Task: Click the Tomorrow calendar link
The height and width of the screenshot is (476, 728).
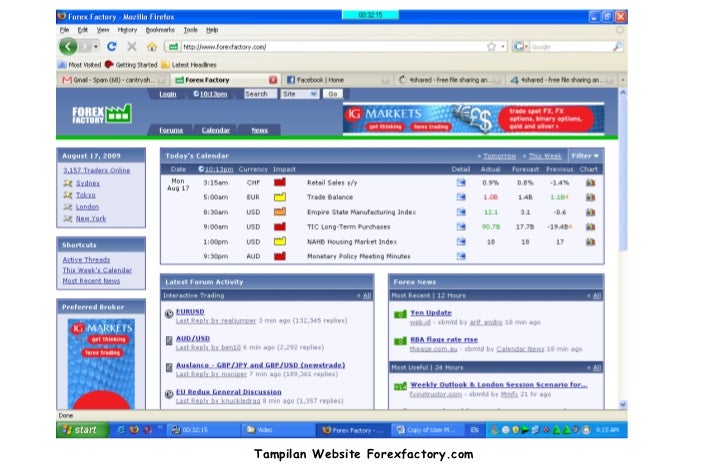Action: (499, 156)
